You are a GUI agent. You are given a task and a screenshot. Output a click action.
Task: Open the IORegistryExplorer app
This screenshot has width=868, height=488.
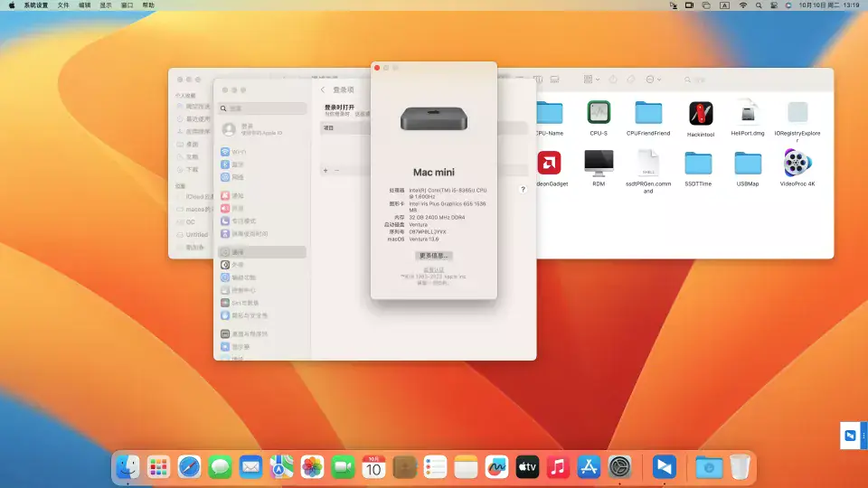[797, 113]
